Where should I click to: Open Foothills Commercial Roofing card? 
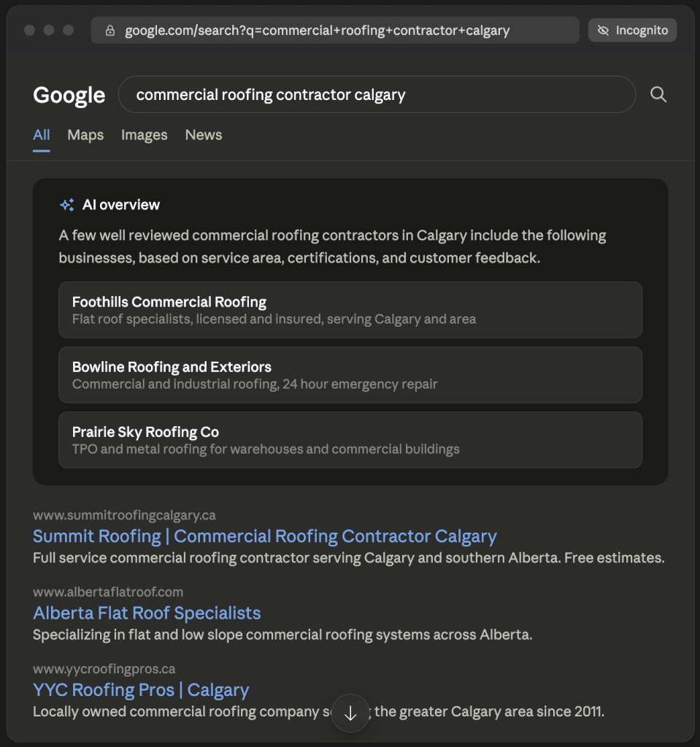point(350,309)
